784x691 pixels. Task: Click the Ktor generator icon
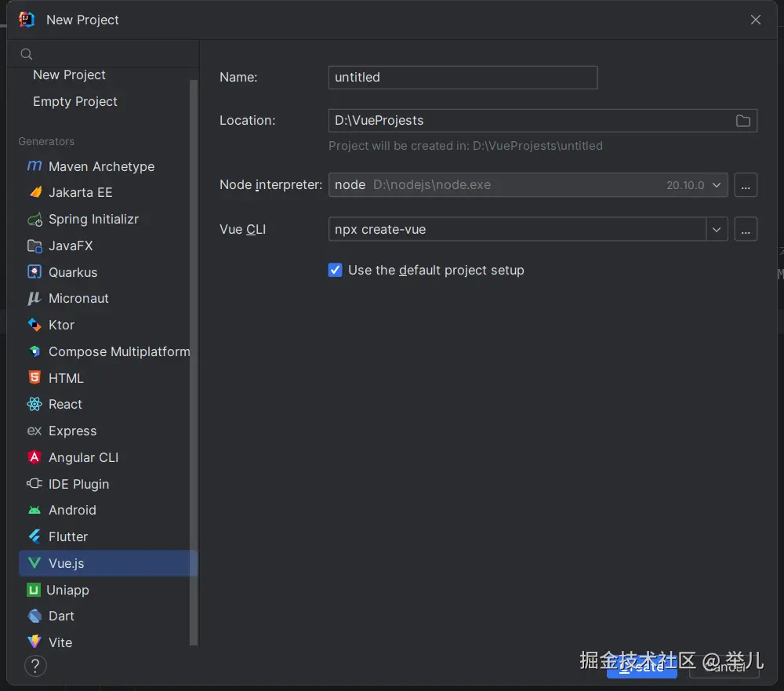pyautogui.click(x=34, y=325)
